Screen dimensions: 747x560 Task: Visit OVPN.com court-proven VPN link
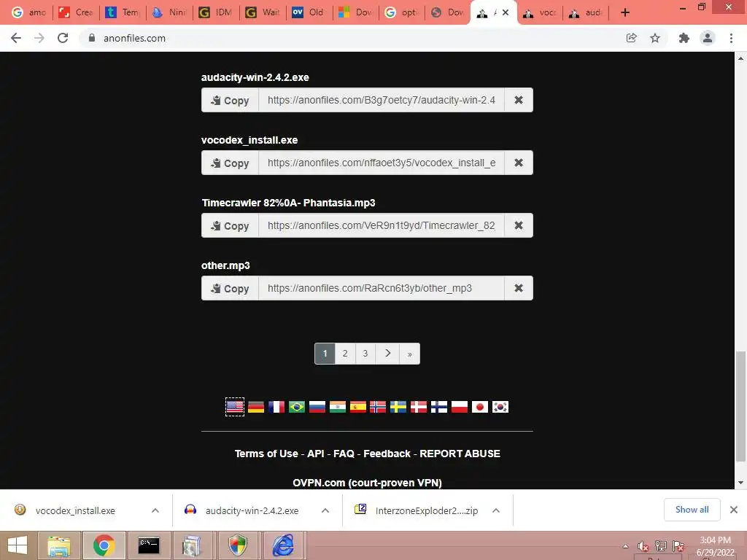[x=368, y=483]
